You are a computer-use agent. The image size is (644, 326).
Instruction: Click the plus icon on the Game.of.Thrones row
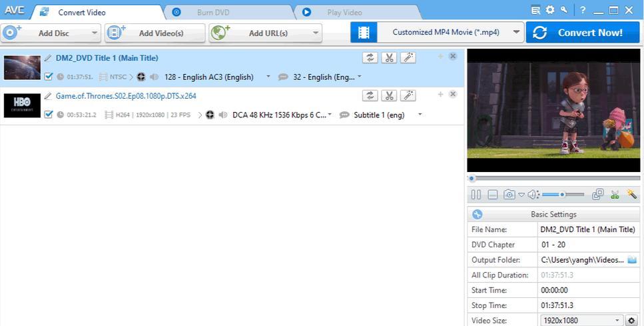(440, 94)
